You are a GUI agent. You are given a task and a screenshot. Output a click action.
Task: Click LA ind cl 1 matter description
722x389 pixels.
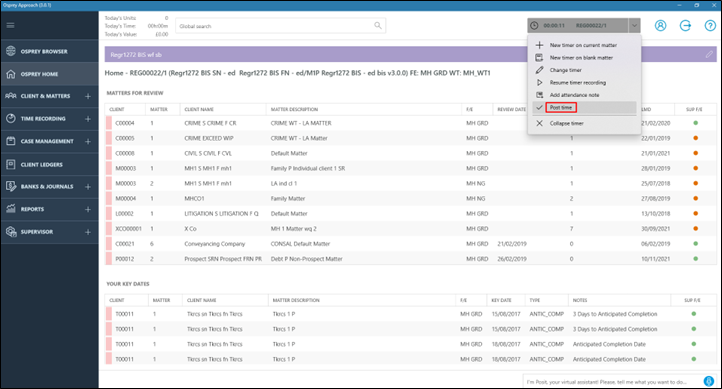(284, 183)
